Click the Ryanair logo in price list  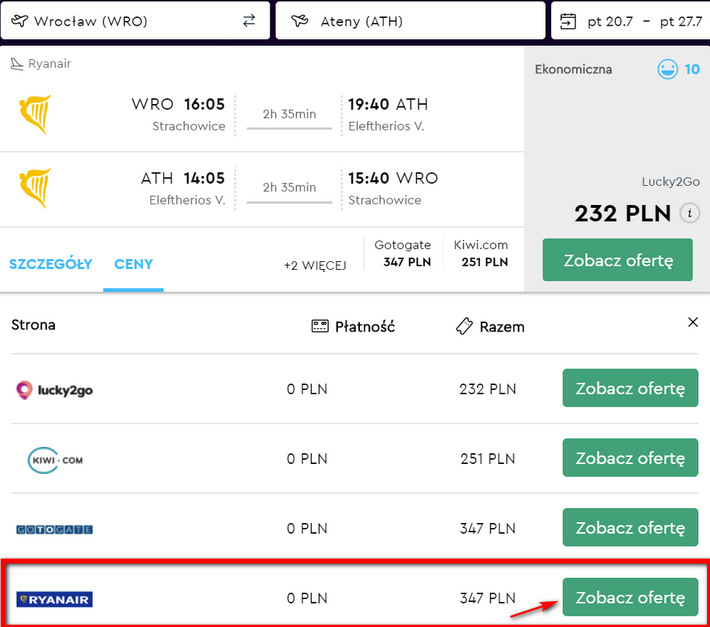click(54, 599)
